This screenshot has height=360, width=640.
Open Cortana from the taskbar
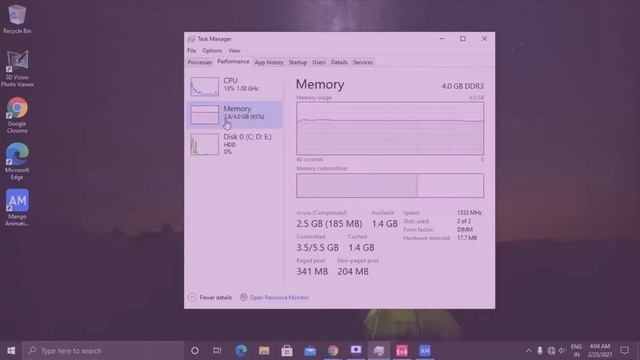click(195, 351)
